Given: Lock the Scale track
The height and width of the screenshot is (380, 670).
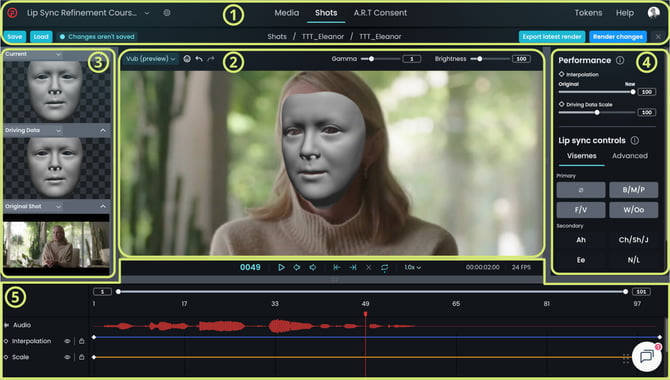Looking at the screenshot, I should (x=82, y=356).
